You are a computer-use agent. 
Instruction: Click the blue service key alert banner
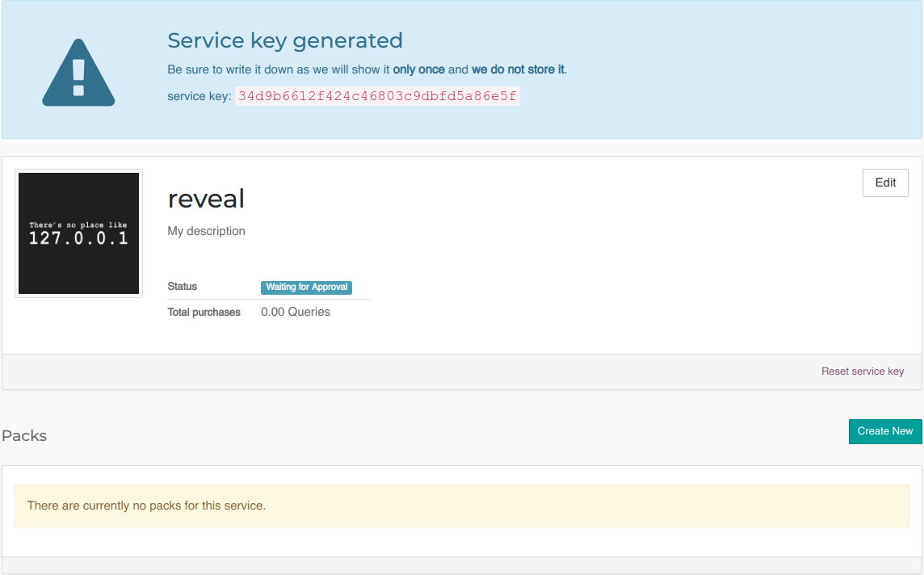(461, 69)
